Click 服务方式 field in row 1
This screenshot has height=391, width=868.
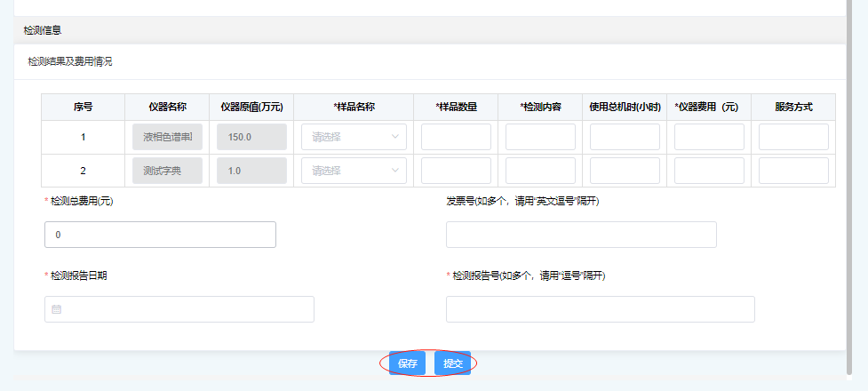point(793,137)
